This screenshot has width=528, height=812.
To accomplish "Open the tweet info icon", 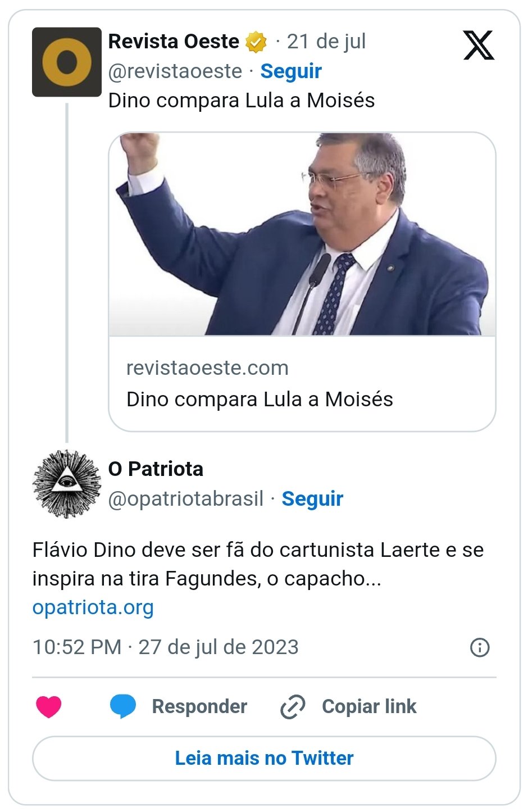I will (x=479, y=647).
